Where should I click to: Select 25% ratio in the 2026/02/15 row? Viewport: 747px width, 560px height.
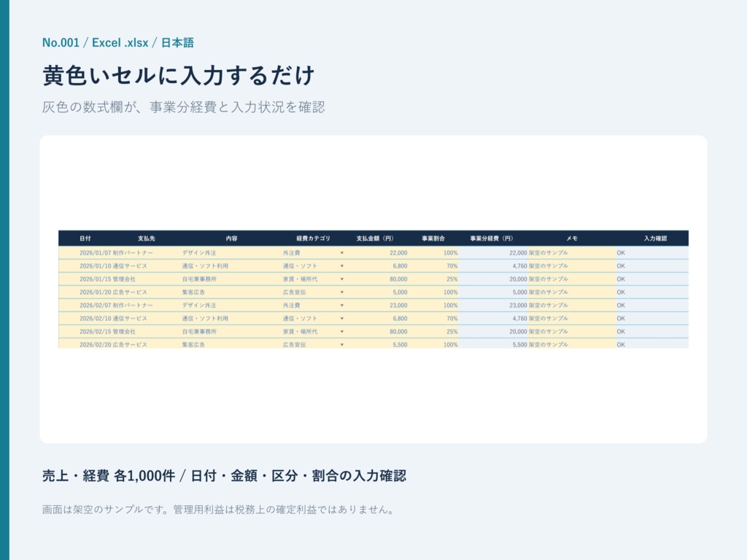[x=452, y=332]
